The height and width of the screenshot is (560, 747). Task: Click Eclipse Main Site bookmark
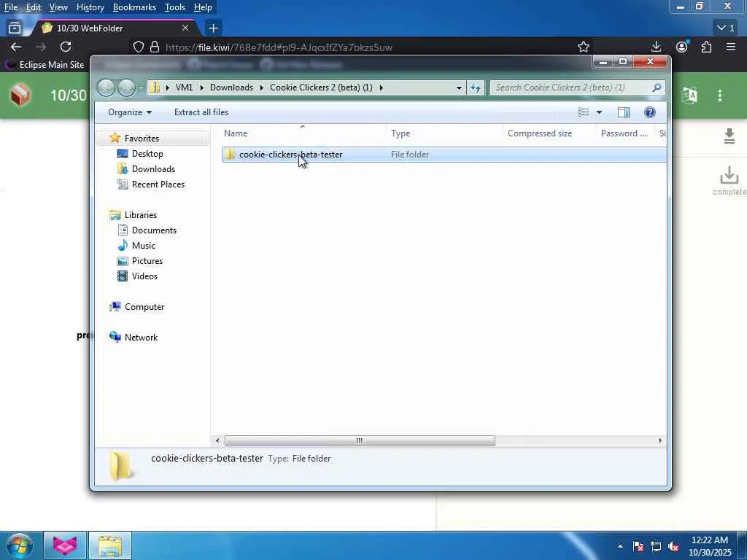pyautogui.click(x=45, y=64)
